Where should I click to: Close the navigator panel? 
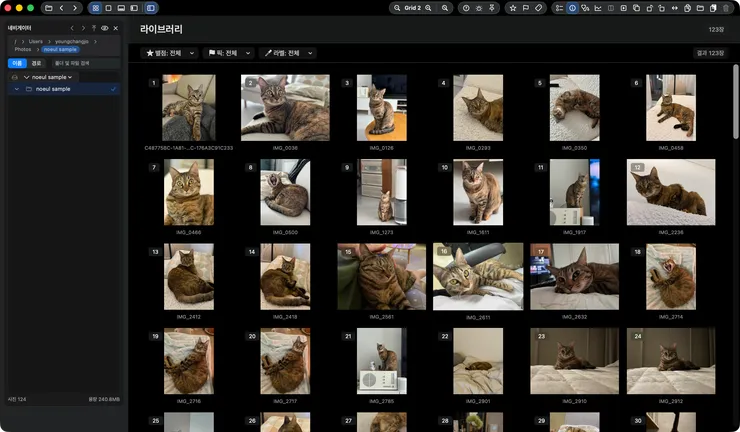tap(116, 28)
